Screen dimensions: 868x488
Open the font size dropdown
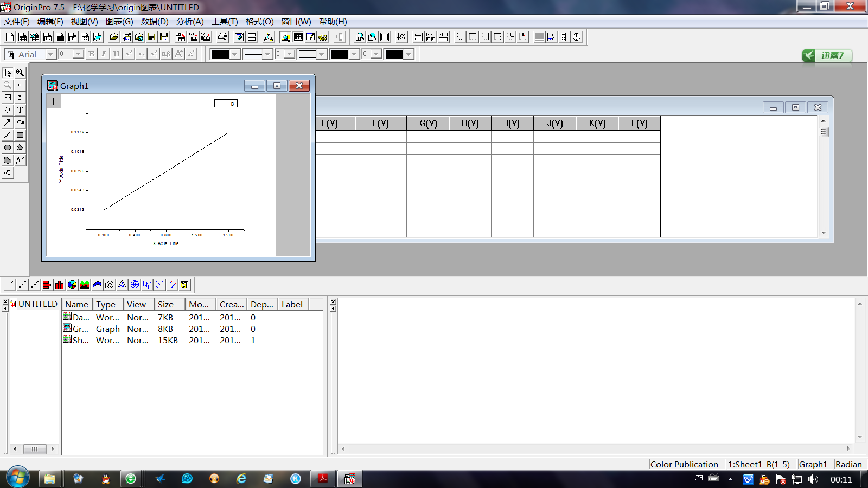(x=78, y=54)
